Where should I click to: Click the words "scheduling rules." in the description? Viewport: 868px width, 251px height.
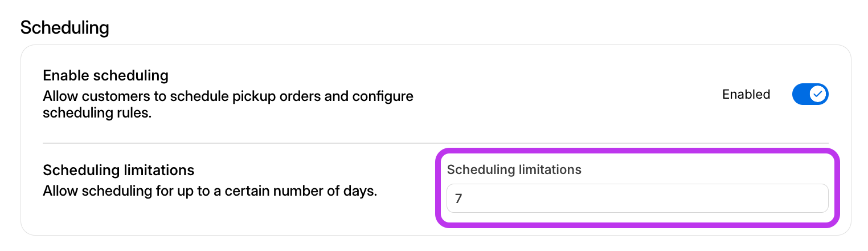97,113
